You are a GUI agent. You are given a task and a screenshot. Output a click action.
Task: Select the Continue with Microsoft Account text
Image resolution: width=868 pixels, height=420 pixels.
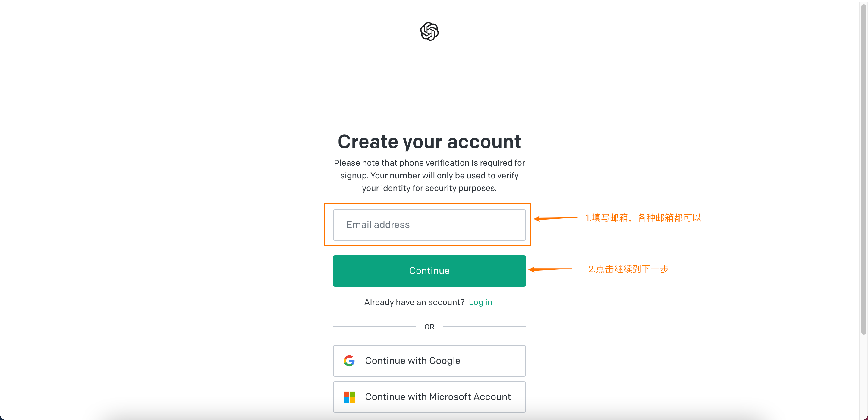coord(438,397)
